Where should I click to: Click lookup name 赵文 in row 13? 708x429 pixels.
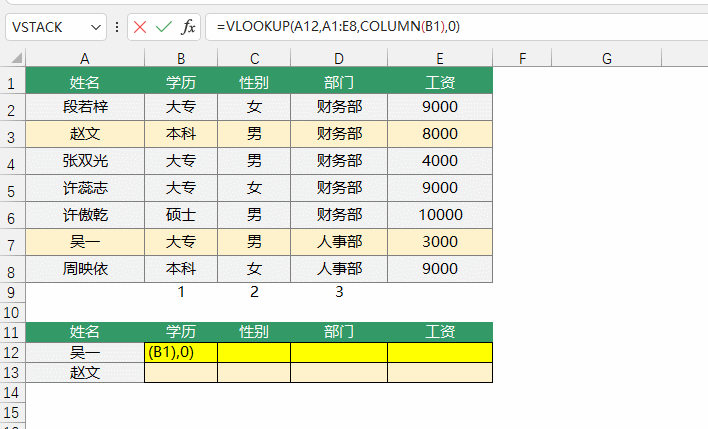(85, 373)
